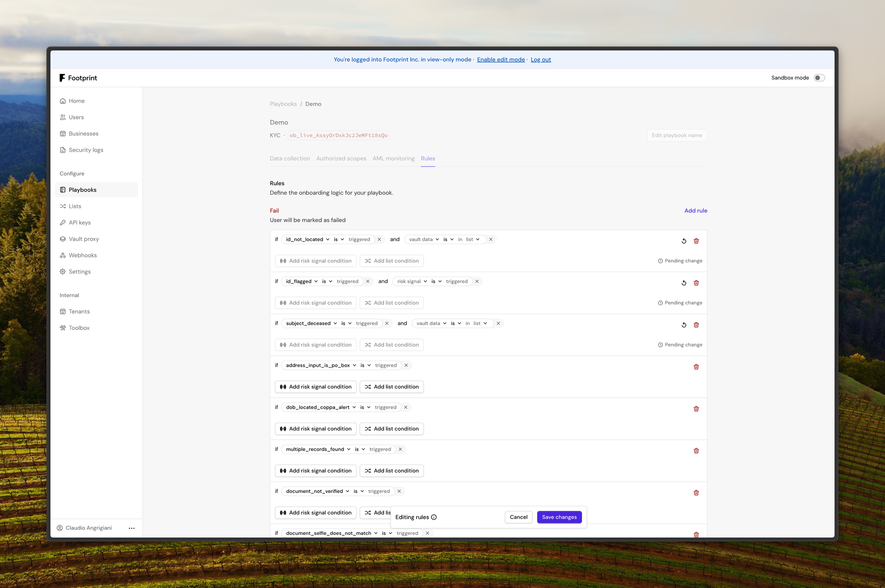Open Webhooks from the sidebar
Screen dimensions: 885x588
[83, 255]
